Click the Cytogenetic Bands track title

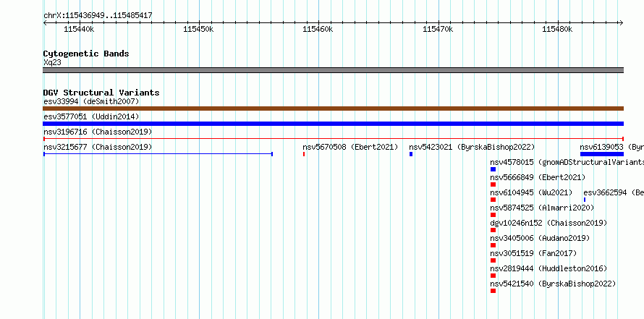[86, 54]
